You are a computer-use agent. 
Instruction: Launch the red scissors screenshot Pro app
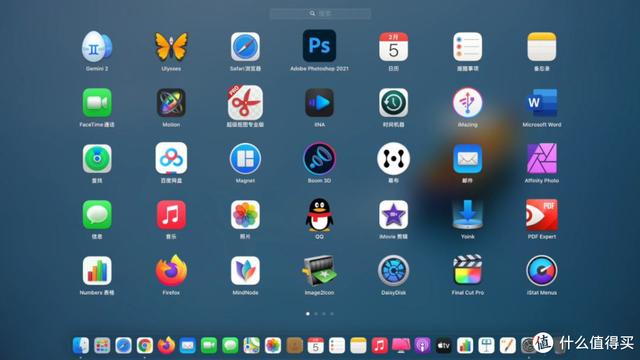245,102
